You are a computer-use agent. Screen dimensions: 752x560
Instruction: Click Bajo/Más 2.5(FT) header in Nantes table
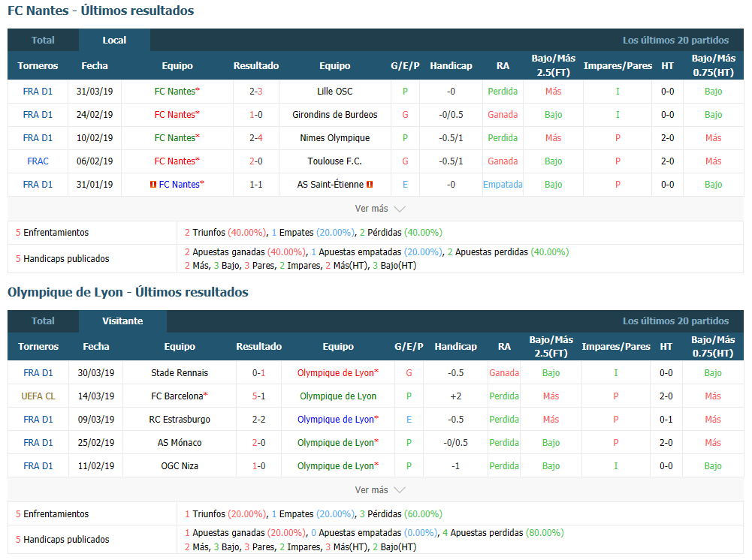coord(553,65)
